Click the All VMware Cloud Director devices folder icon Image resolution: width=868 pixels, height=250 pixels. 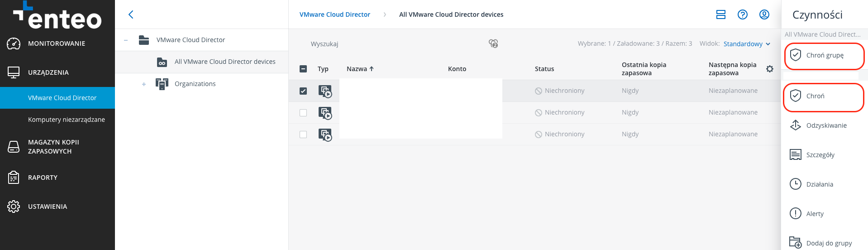point(162,62)
